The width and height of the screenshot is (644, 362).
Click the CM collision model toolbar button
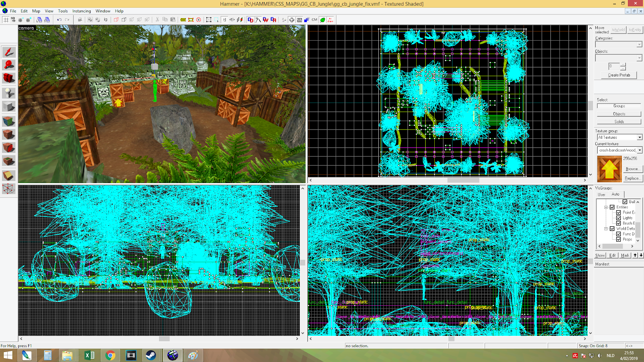(314, 20)
